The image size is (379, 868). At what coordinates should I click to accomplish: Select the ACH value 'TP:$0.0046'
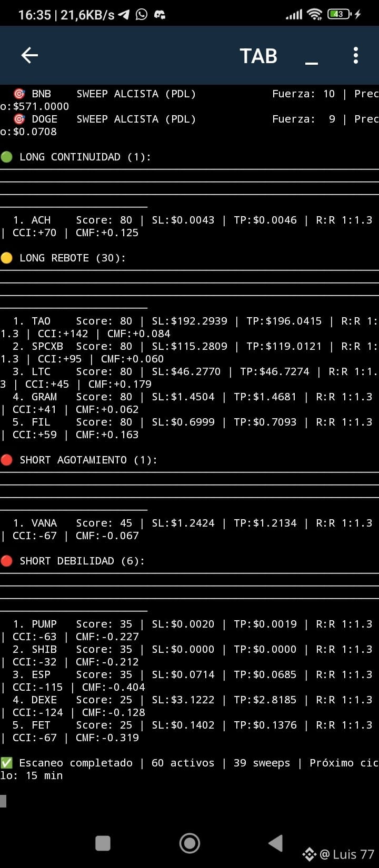point(265,220)
